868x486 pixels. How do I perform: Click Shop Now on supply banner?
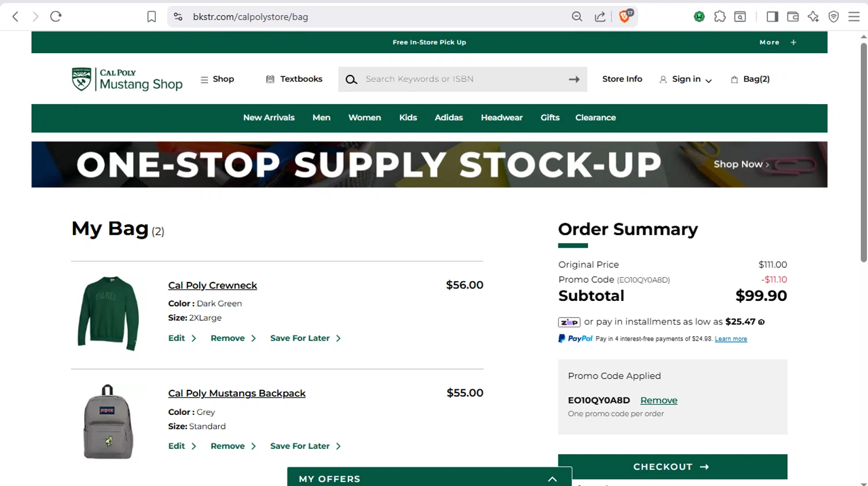(741, 164)
